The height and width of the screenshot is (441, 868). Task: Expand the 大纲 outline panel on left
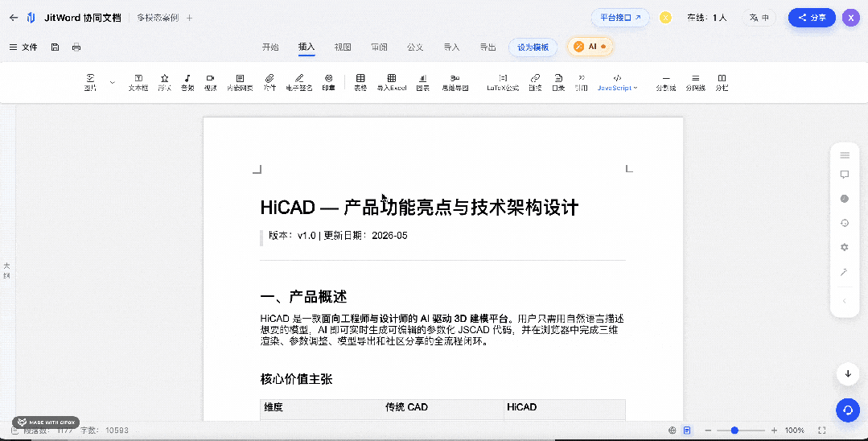pos(6,271)
